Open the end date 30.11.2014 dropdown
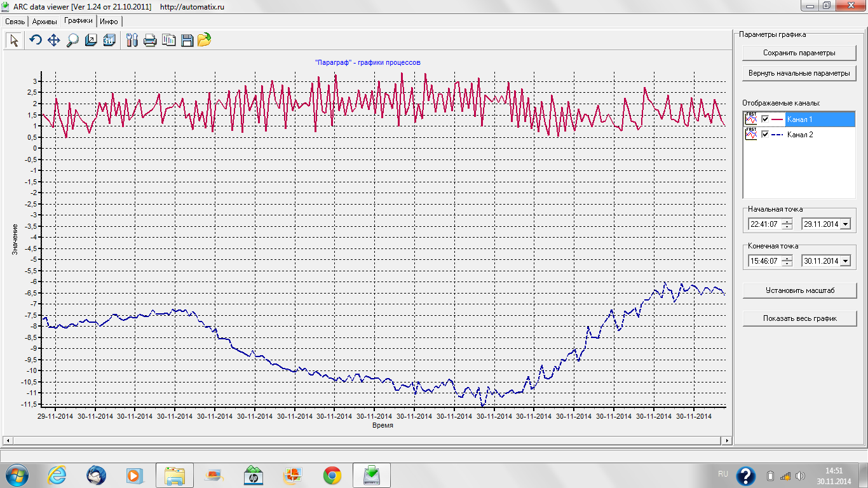Image resolution: width=868 pixels, height=488 pixels. point(845,261)
